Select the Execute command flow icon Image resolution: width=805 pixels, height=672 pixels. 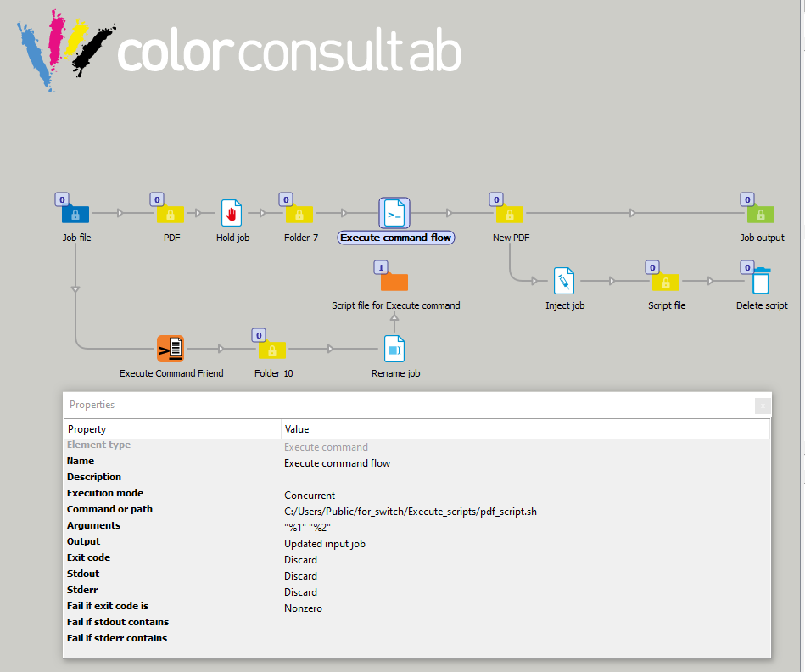click(x=394, y=213)
